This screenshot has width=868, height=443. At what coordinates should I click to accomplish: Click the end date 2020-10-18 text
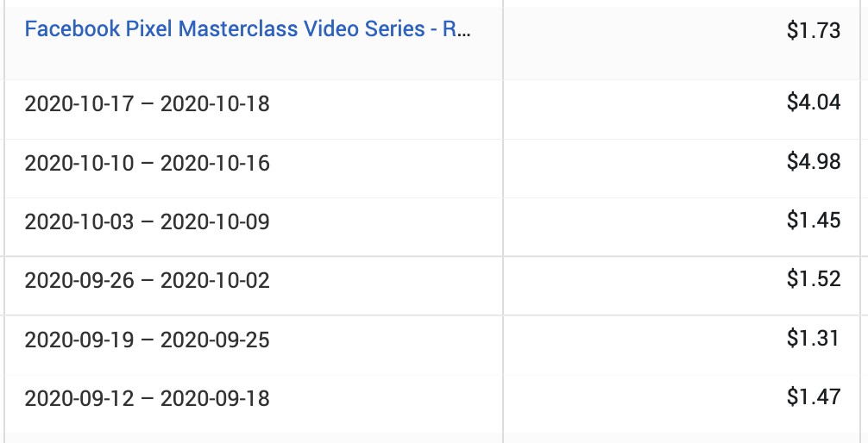point(216,104)
